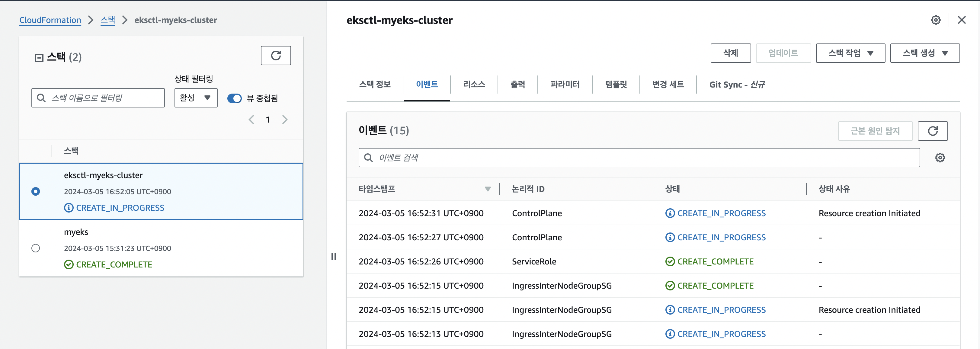Expand the create stack dropdown
This screenshot has width=980, height=349.
click(x=924, y=53)
